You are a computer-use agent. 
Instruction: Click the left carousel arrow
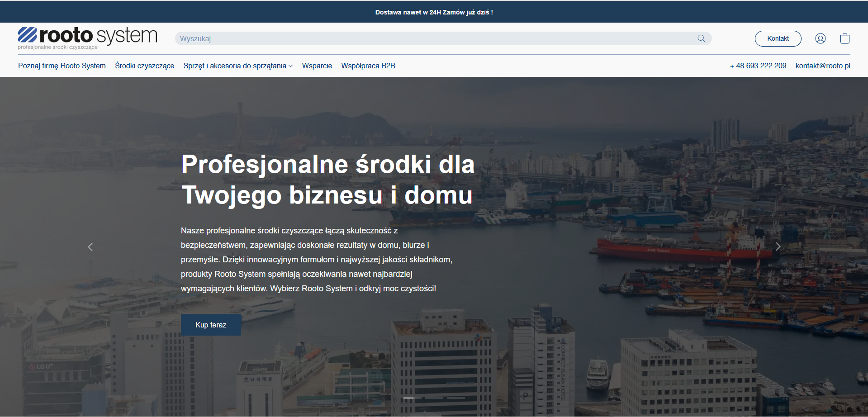coord(90,247)
